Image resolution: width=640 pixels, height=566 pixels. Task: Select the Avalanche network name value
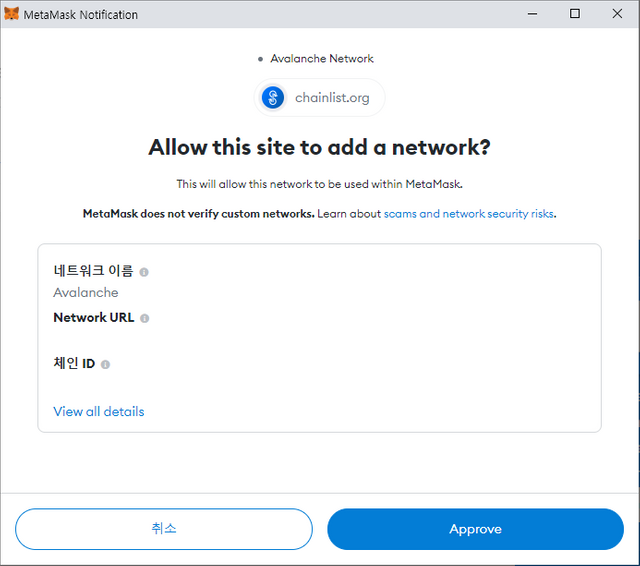[86, 293]
